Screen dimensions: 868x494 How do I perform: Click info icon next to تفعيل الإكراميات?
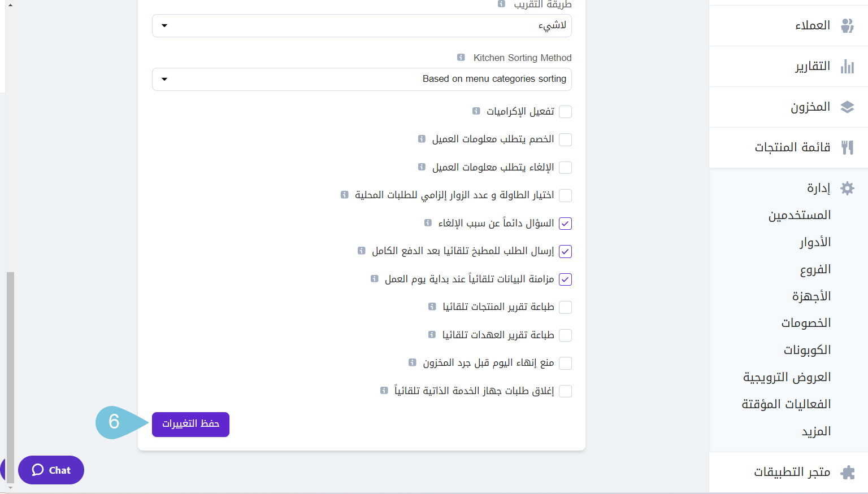pos(476,111)
